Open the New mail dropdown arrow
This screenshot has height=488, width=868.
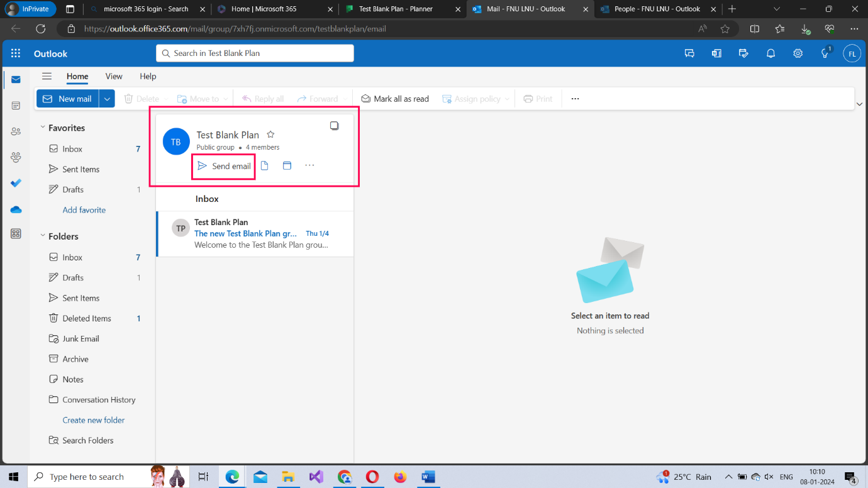[107, 99]
